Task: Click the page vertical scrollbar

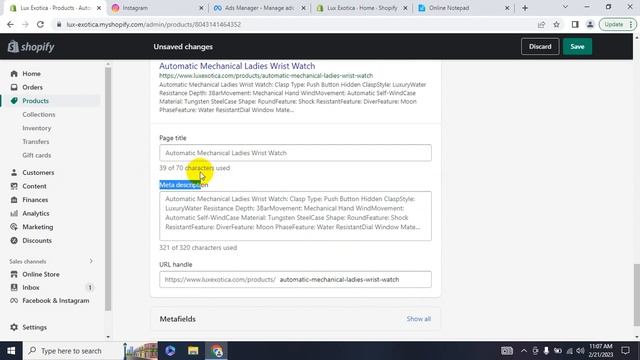Action: coord(636,295)
